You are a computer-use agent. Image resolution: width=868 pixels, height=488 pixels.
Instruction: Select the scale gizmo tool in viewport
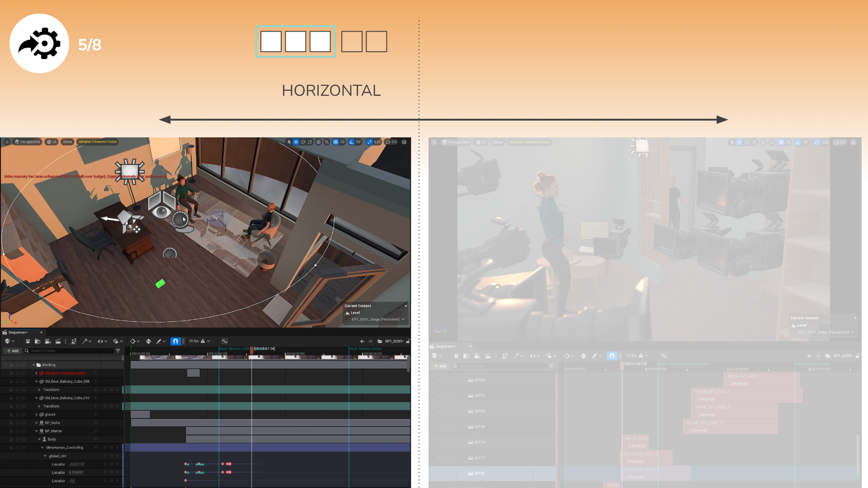pyautogui.click(x=310, y=142)
